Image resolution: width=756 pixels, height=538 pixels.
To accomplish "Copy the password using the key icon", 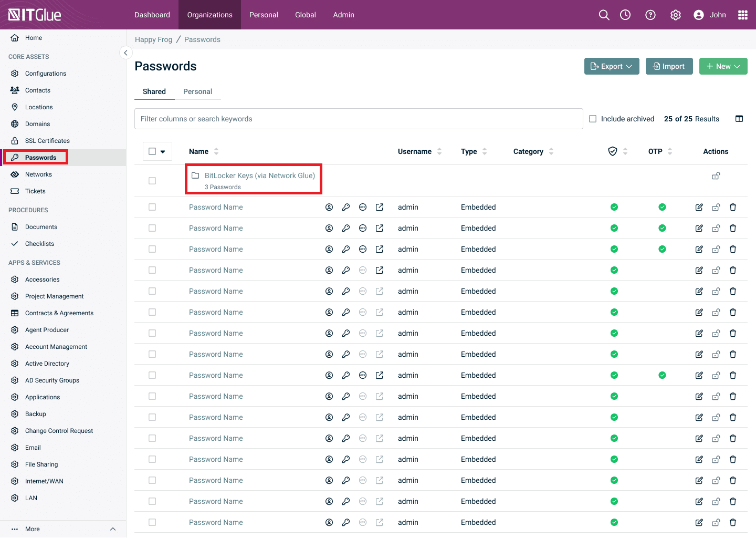I will [346, 207].
